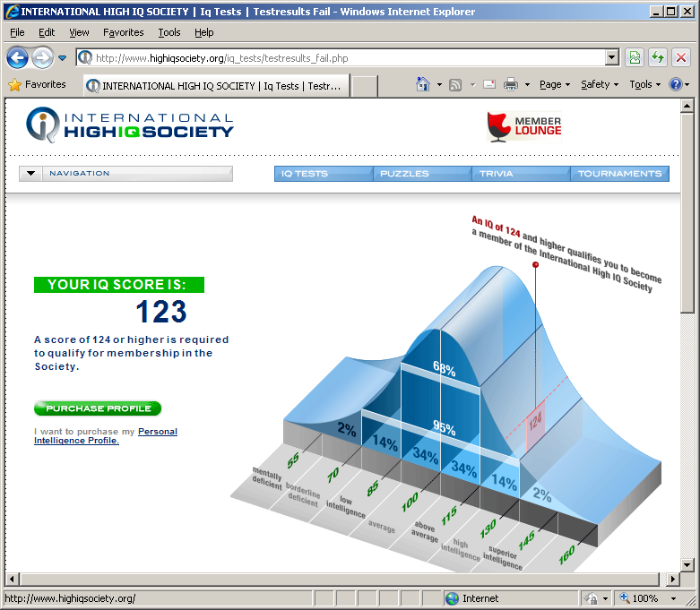Click the Internet zone globe icon
The height and width of the screenshot is (610, 700).
tap(452, 598)
